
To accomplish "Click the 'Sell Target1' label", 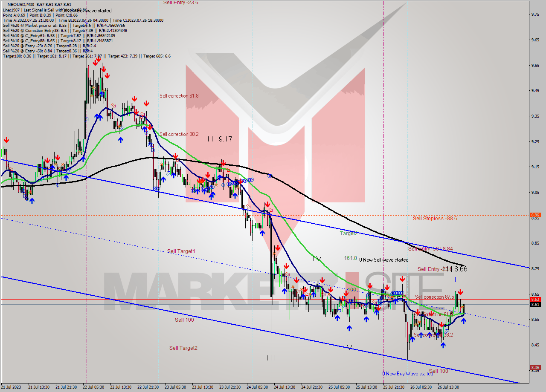I will pos(181,251).
